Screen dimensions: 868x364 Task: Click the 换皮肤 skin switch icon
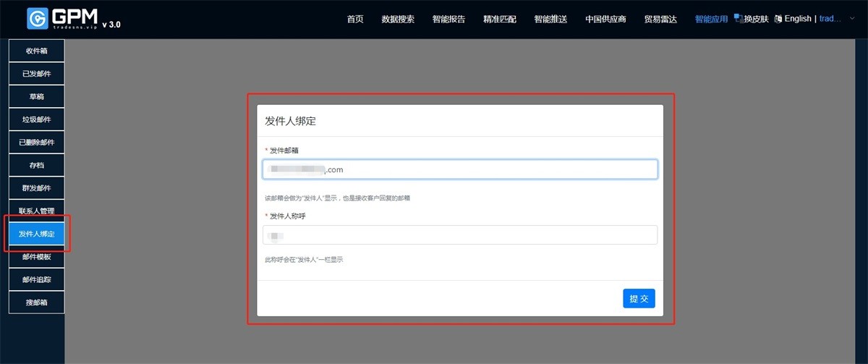point(738,17)
